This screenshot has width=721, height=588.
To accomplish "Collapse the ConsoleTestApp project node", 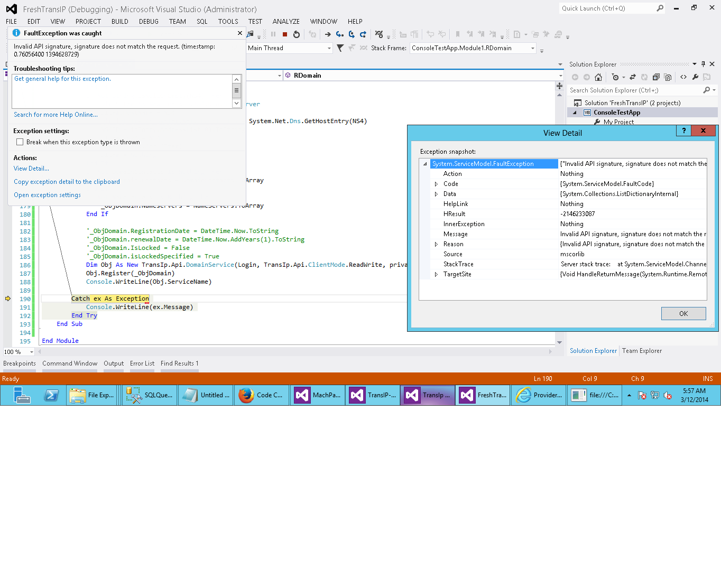I will click(x=575, y=113).
